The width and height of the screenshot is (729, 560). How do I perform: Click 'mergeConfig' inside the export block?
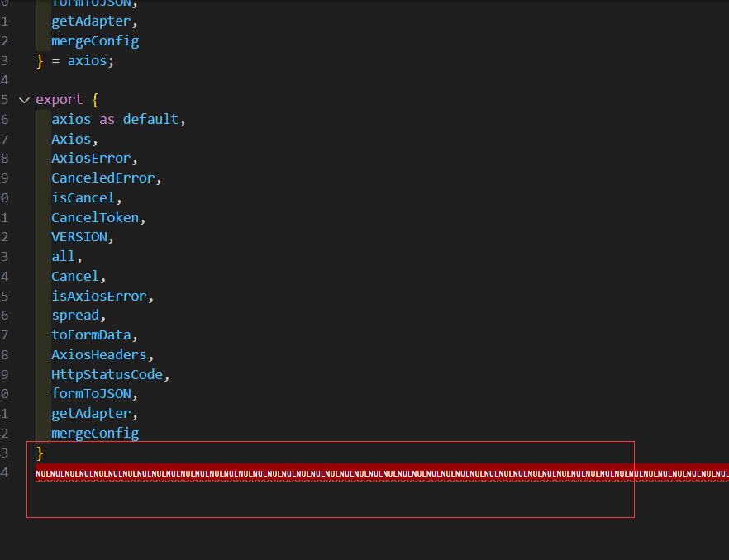[x=95, y=433]
